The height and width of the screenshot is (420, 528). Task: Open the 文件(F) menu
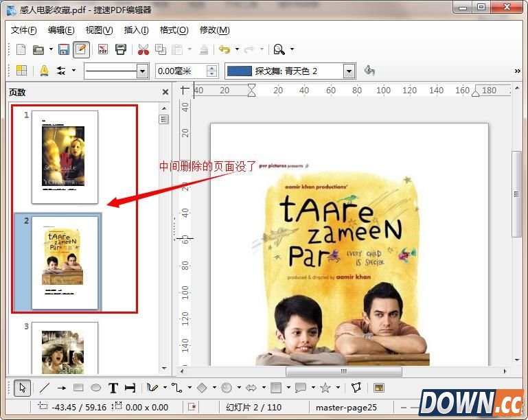pos(23,30)
